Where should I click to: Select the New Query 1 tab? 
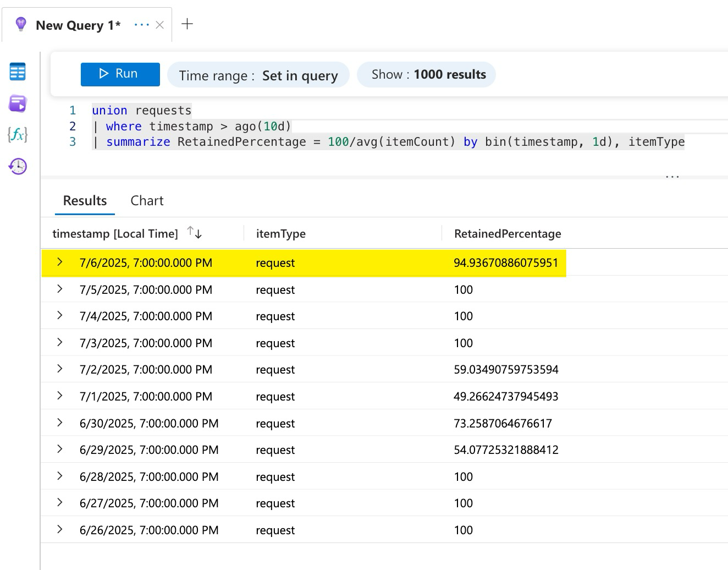[78, 24]
